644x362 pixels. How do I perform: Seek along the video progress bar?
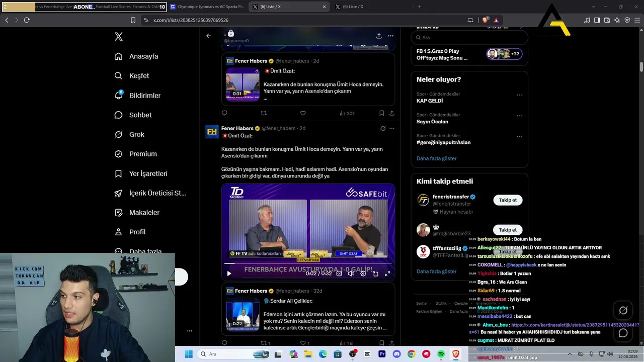308,263
